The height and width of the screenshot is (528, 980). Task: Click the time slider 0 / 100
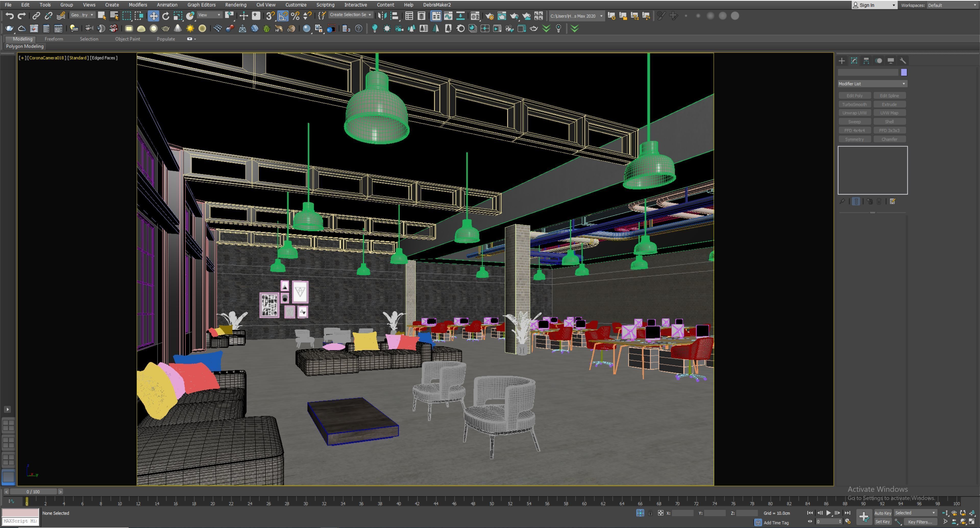[x=33, y=492]
